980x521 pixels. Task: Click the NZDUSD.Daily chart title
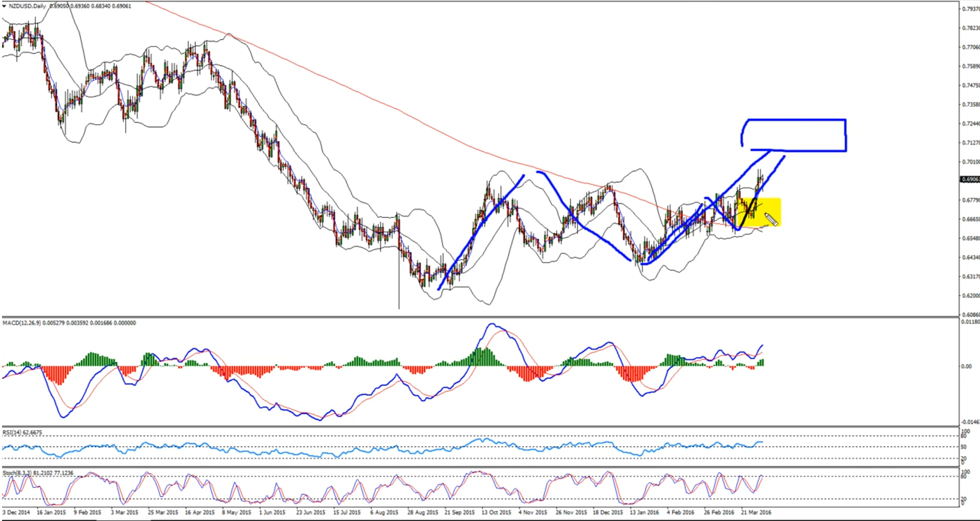(x=28, y=6)
